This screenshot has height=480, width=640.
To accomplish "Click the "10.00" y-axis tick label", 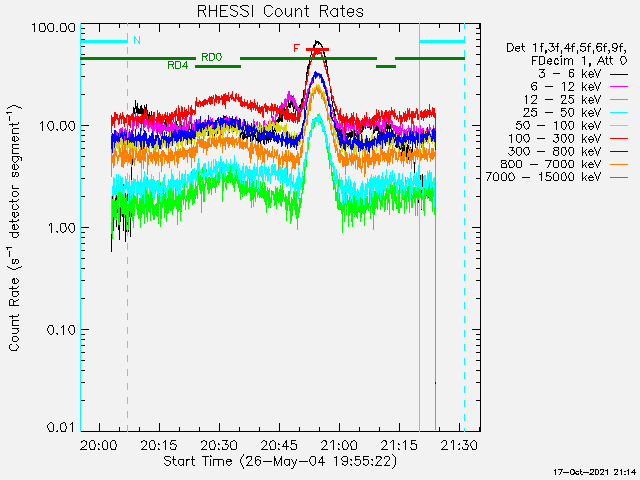I will [x=58, y=126].
